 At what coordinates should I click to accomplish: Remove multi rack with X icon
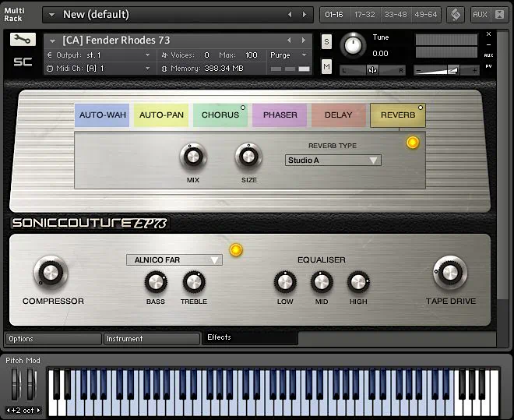click(499, 15)
